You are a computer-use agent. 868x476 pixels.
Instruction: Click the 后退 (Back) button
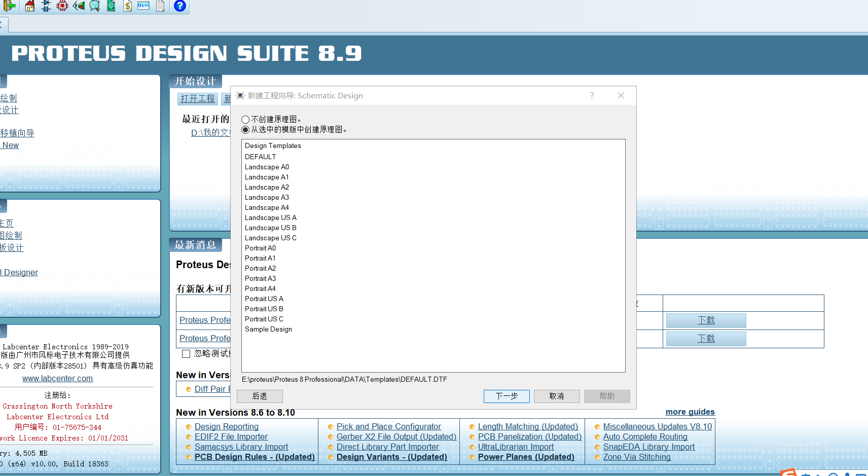tap(260, 396)
